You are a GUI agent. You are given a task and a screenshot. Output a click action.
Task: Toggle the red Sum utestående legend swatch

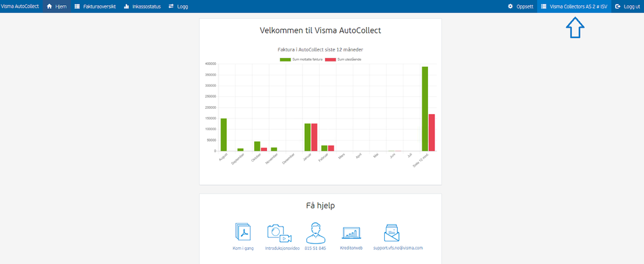330,60
